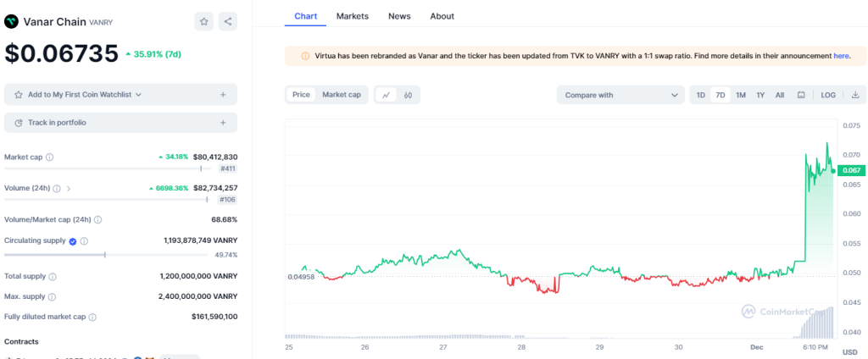Click info icon next to Volume (24h)
Viewport: 868px width, 359px height.
coord(57,188)
